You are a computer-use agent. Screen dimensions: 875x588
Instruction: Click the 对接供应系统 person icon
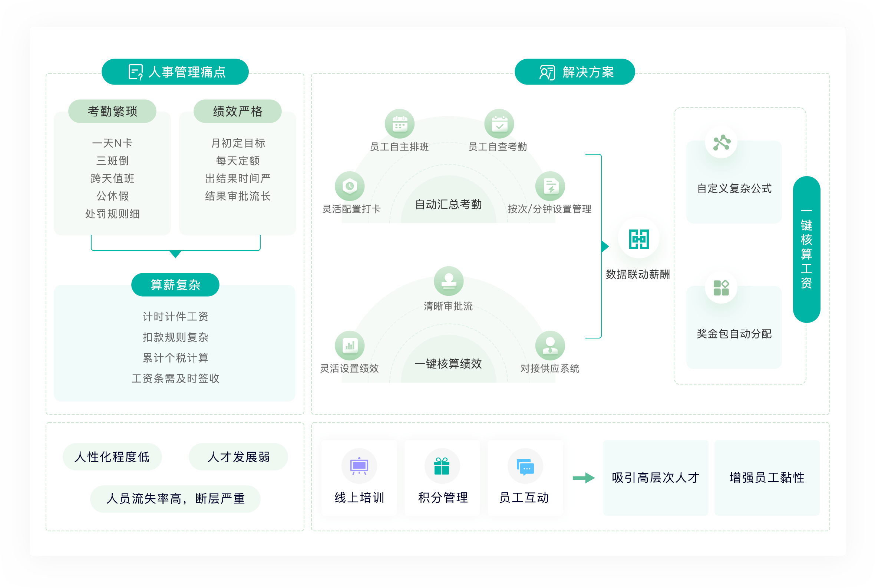click(x=550, y=346)
